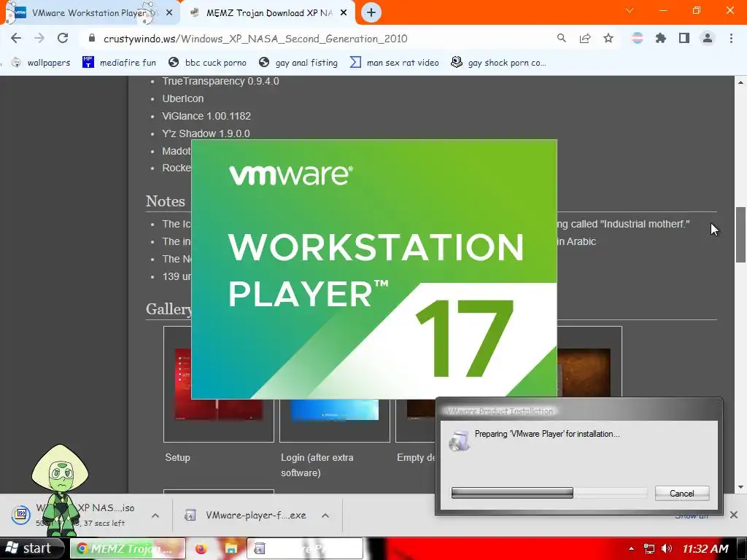
Task: Select the VMware installer taskbar item
Action: click(305, 548)
